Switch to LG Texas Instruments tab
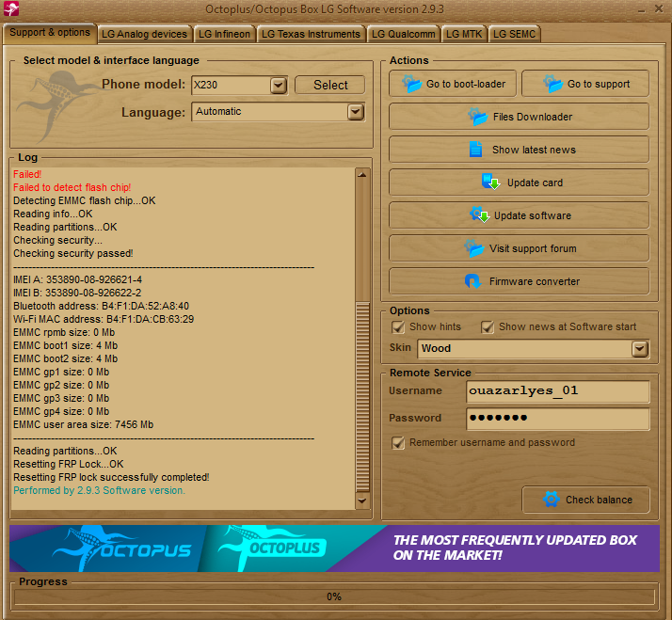672x620 pixels. pyautogui.click(x=311, y=34)
